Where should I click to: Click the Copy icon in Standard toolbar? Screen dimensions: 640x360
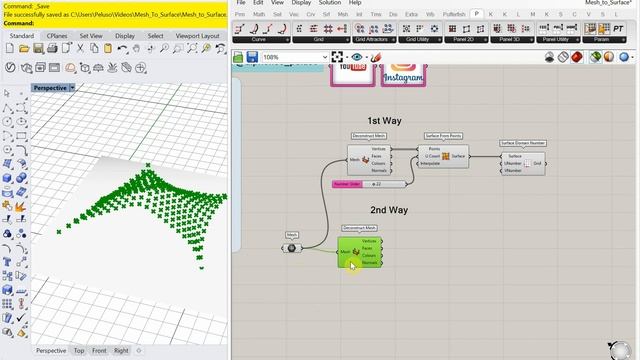pos(94,49)
